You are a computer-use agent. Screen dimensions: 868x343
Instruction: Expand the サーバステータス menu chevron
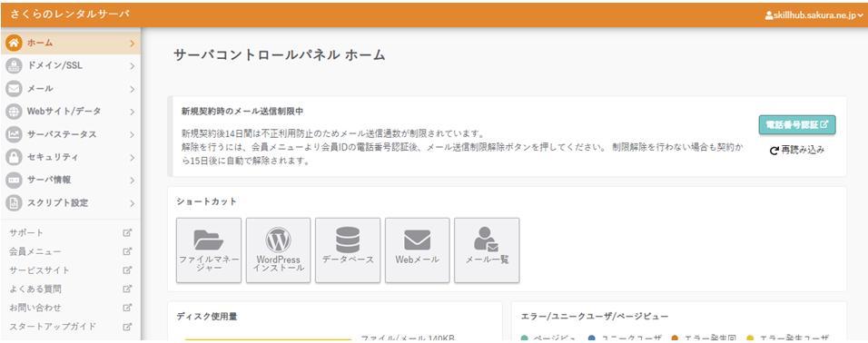coord(132,135)
